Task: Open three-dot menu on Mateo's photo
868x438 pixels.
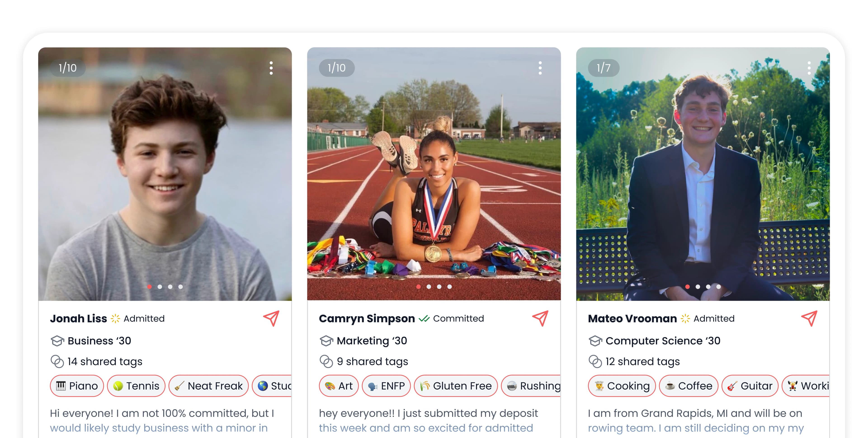Action: pos(809,68)
